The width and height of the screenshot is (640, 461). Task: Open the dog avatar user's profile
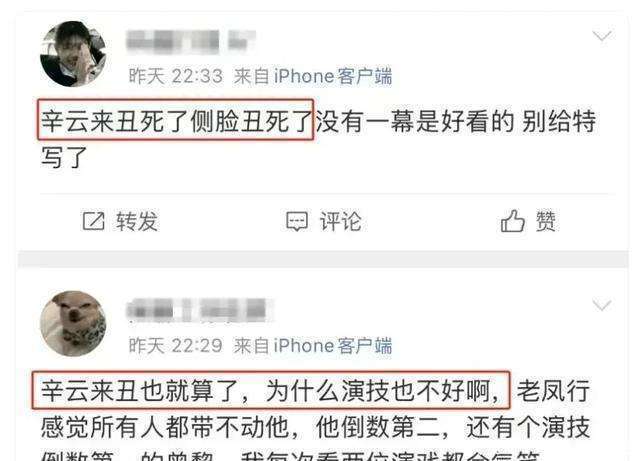tap(73, 323)
